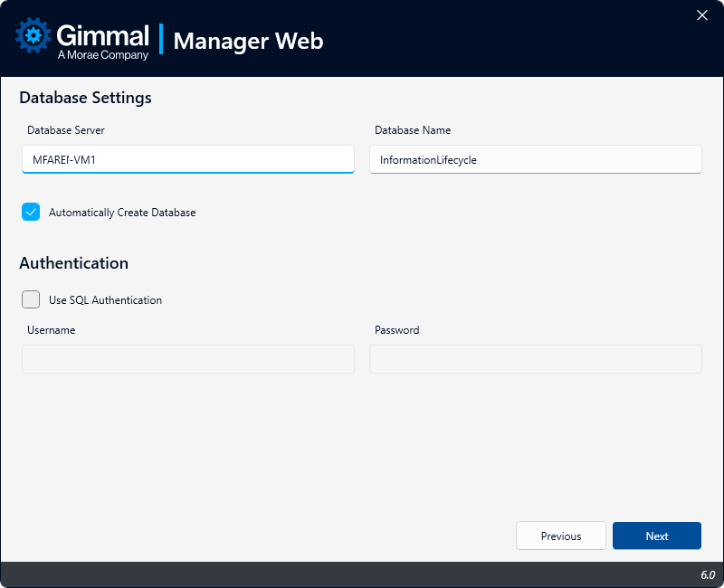Click the Gimmal gear logo icon

34,37
